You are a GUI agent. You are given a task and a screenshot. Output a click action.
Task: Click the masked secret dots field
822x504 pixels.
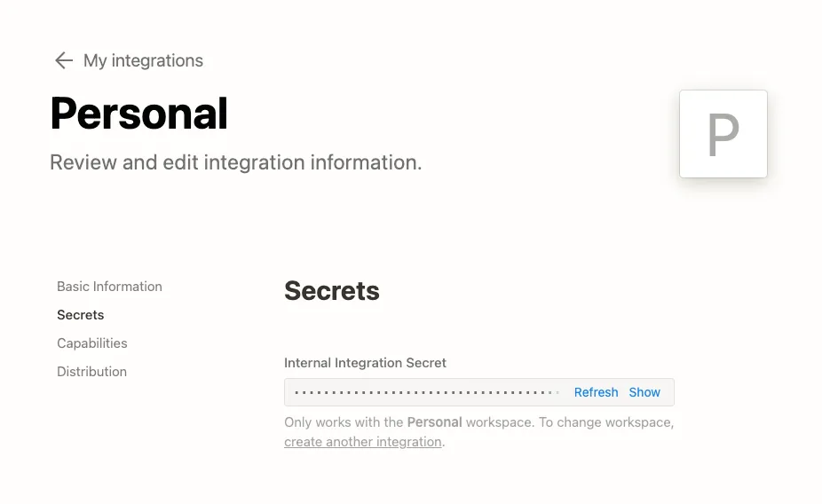click(417, 392)
